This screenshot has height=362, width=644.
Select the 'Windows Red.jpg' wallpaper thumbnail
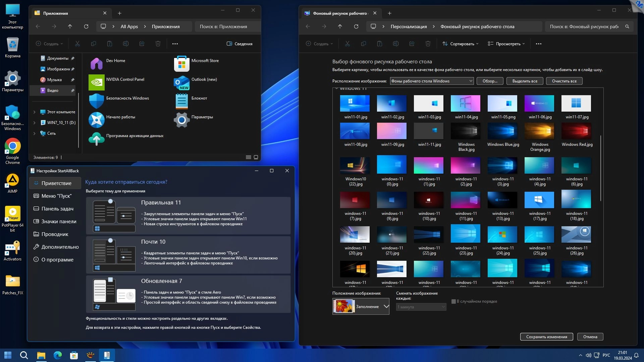576,131
